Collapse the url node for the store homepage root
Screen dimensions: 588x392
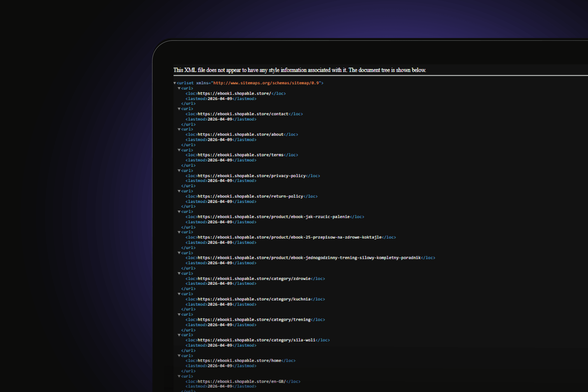tap(179, 88)
